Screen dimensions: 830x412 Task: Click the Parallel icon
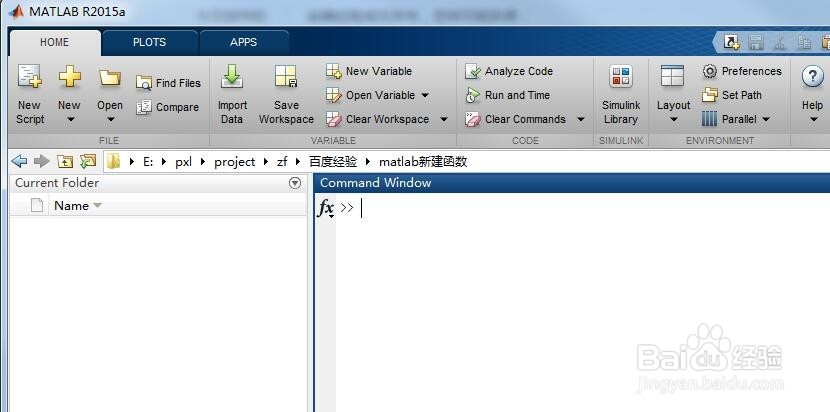(x=709, y=119)
